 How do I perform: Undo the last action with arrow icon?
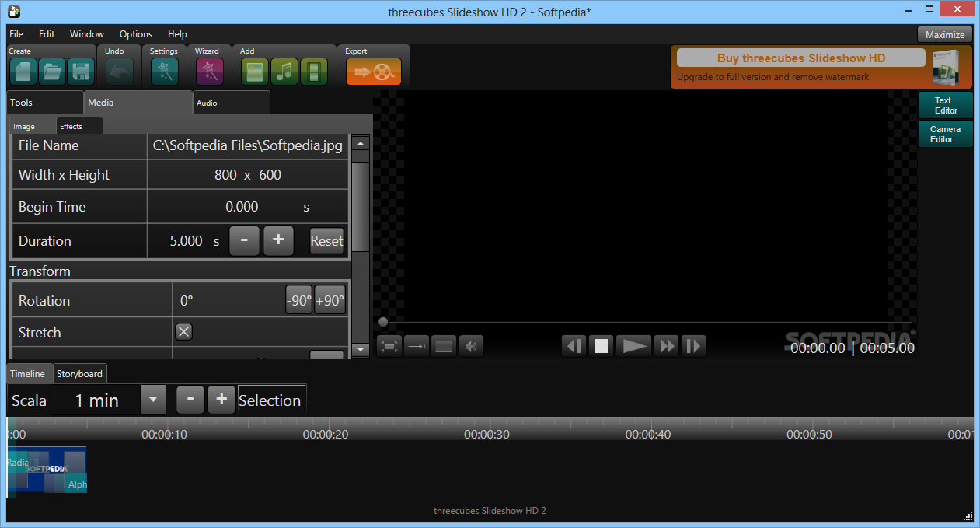(119, 72)
